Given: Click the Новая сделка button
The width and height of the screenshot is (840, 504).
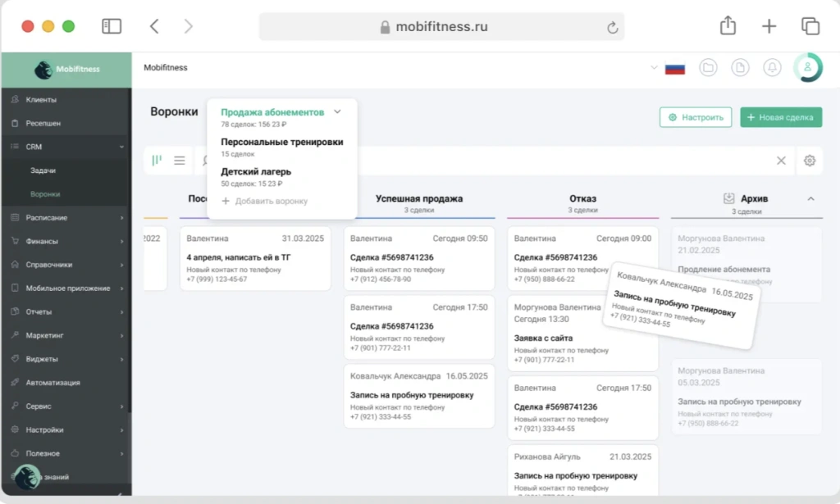Looking at the screenshot, I should pyautogui.click(x=780, y=117).
